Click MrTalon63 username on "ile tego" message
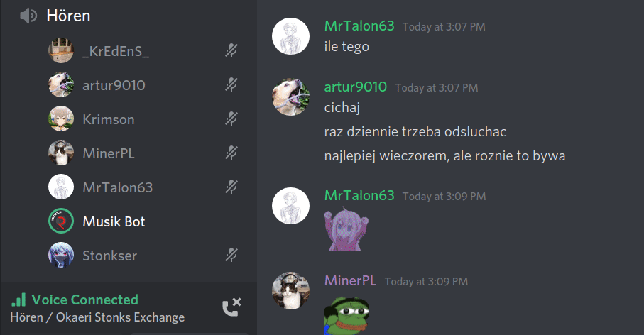Screen dimensions: 644x335 tap(359, 26)
